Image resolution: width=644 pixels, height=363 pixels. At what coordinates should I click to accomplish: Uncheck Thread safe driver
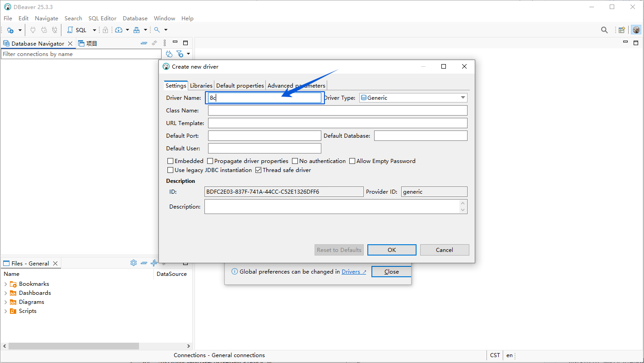coord(259,170)
